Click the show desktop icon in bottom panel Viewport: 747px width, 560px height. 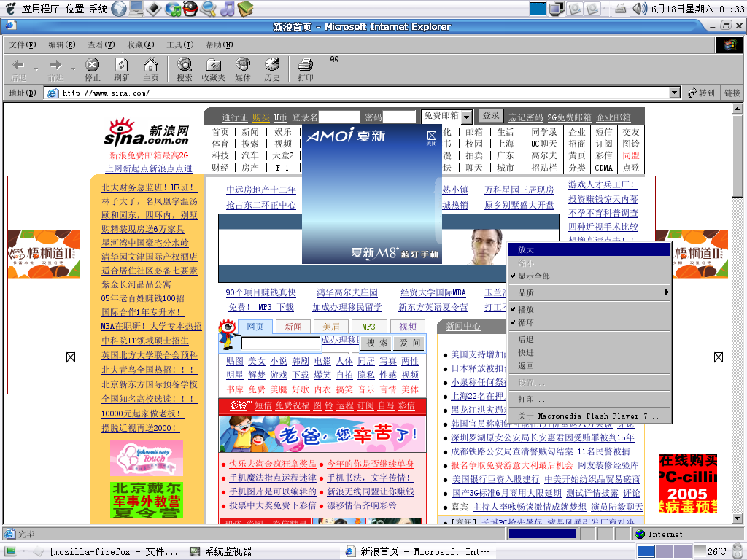coord(9,551)
